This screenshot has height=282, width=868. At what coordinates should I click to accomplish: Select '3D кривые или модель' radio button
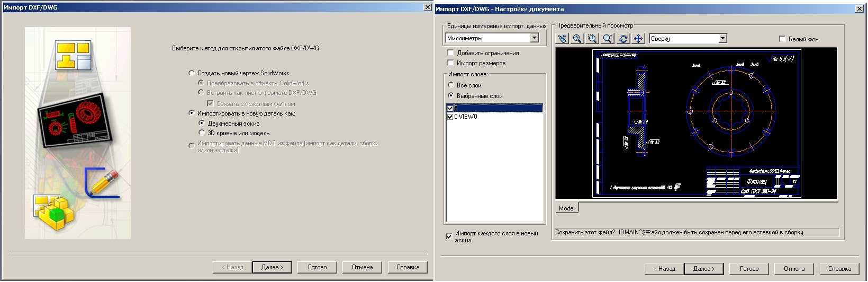click(x=201, y=133)
